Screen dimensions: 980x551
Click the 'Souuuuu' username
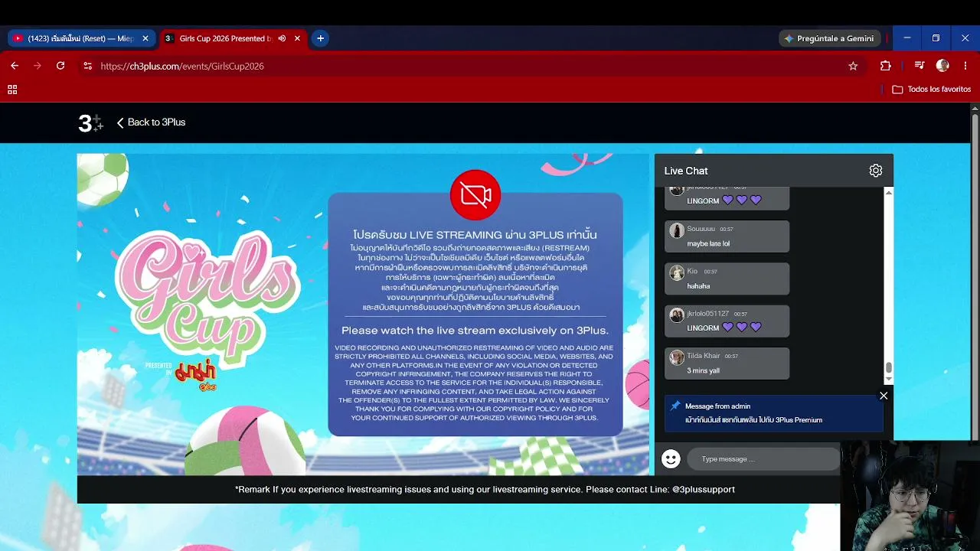701,229
